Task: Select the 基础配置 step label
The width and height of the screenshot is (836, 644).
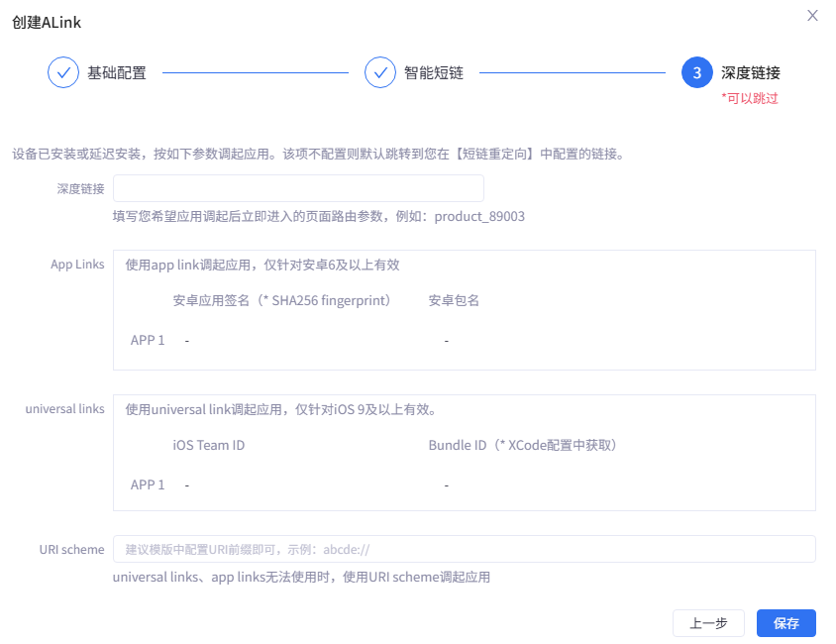Action: 117,73
